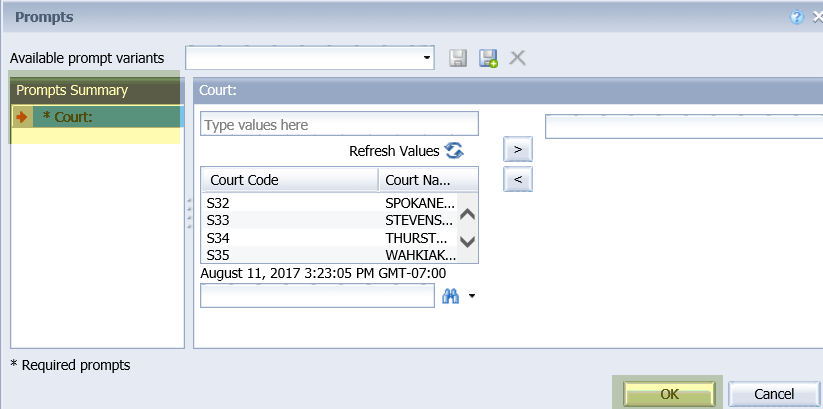Select THURST... court name cell
The image size is (823, 409).
click(416, 238)
